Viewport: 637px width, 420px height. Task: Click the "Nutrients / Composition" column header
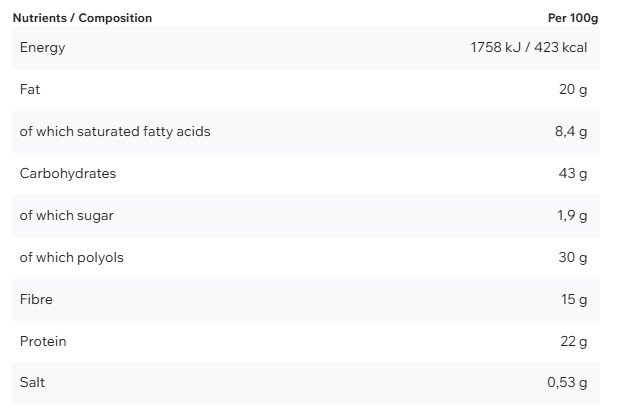tap(82, 18)
